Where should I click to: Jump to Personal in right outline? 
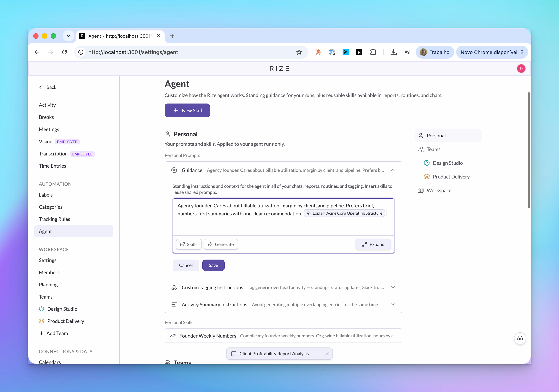[448, 135]
